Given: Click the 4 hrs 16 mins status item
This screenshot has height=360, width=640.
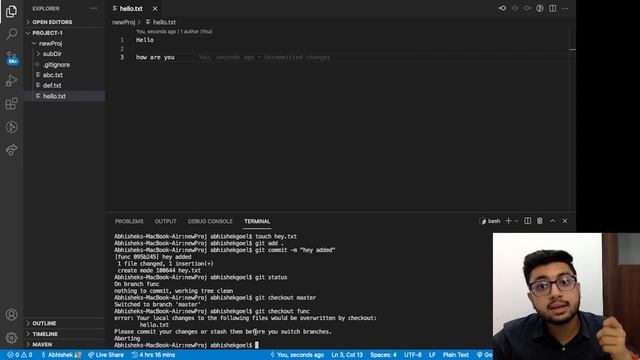Looking at the screenshot, I should coord(153,355).
